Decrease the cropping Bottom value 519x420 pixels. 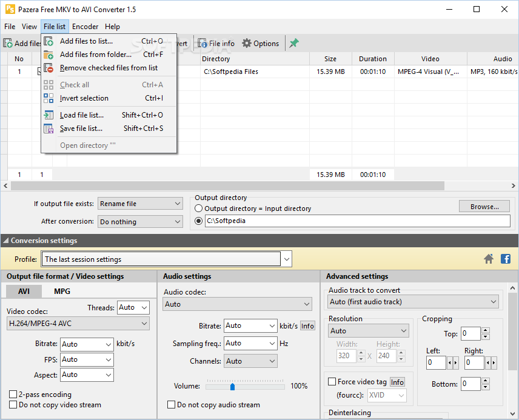[x=486, y=387]
